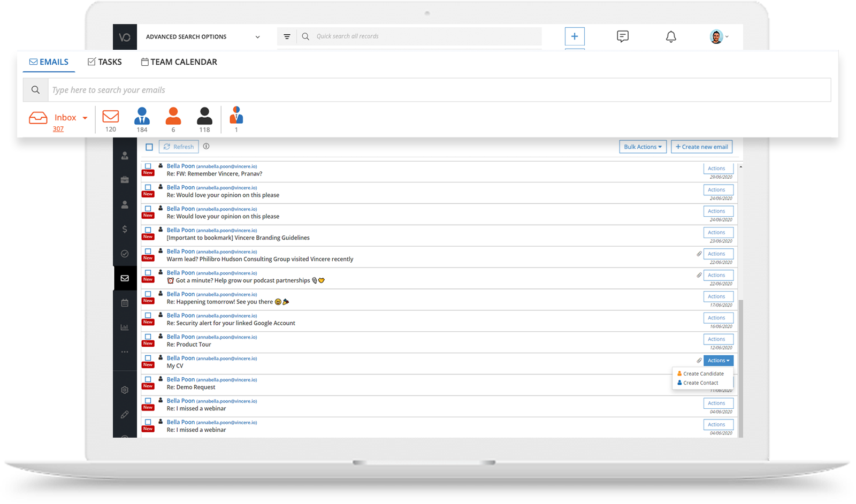Click the info icon next to Refresh
The height and width of the screenshot is (504, 856).
(x=207, y=146)
